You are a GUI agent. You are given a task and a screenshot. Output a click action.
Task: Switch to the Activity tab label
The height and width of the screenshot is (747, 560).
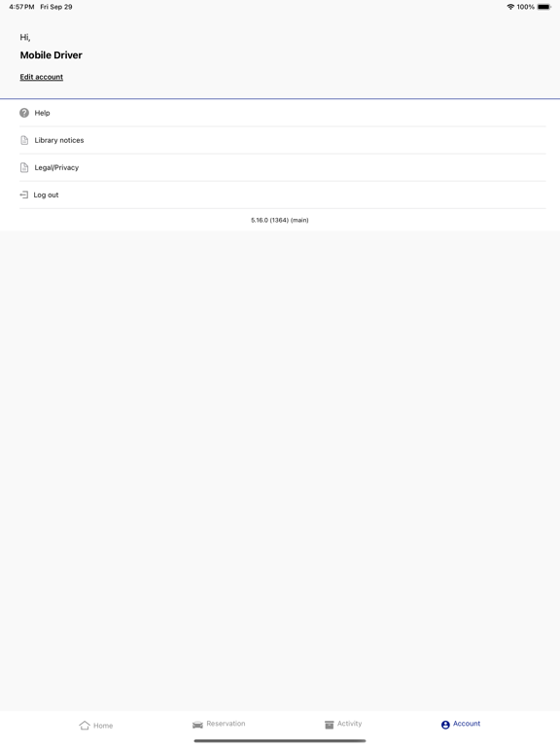pos(350,724)
